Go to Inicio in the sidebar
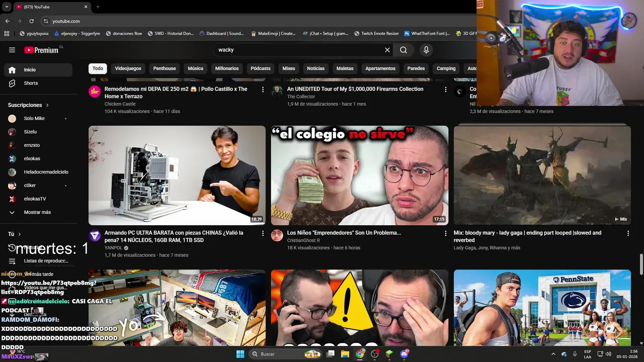Viewport: 644px width, 362px height. (x=38, y=70)
